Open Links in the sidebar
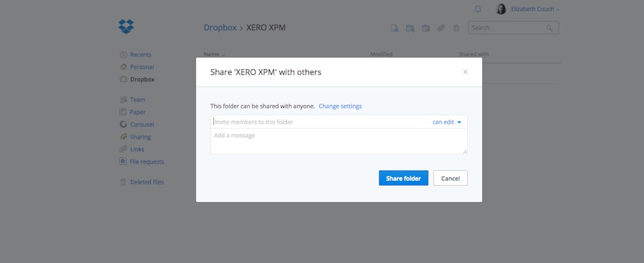 pyautogui.click(x=137, y=149)
